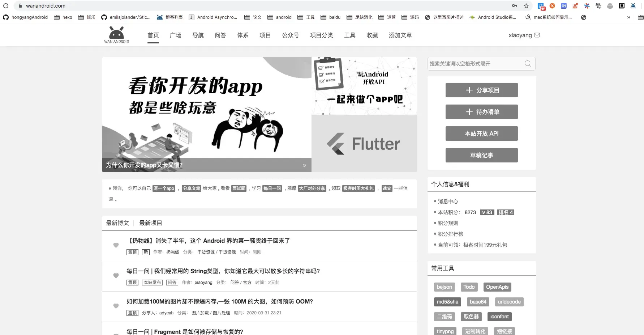Expand the 论文 bookmark folder
The width and height of the screenshot is (644, 335).
253,17
